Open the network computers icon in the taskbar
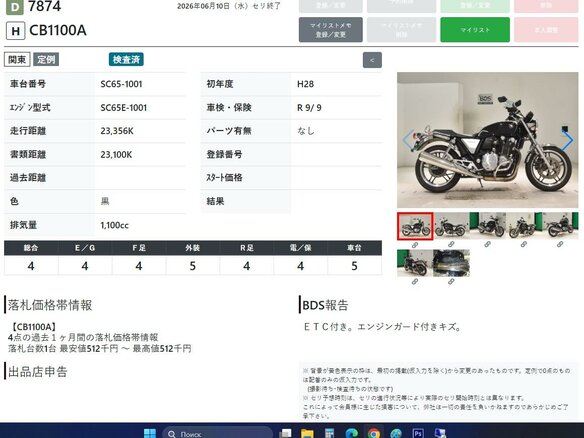 (440, 434)
